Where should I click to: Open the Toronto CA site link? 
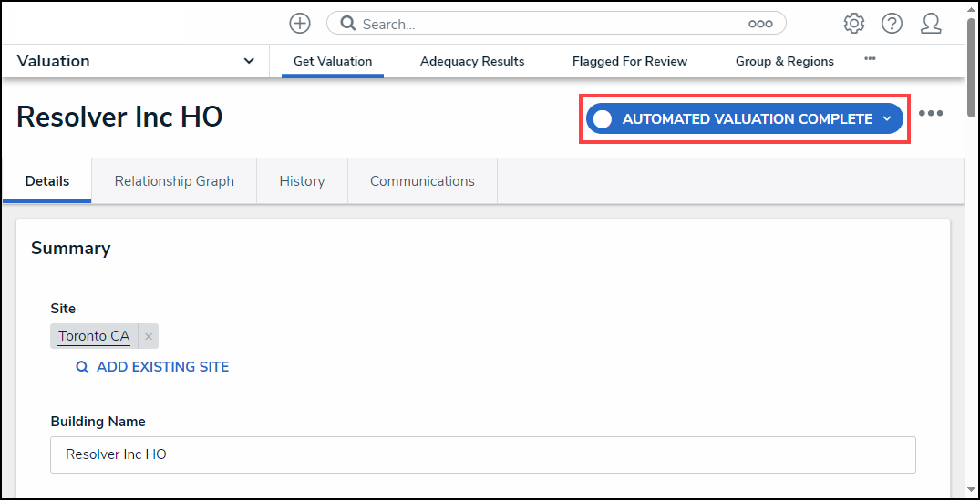coord(94,336)
